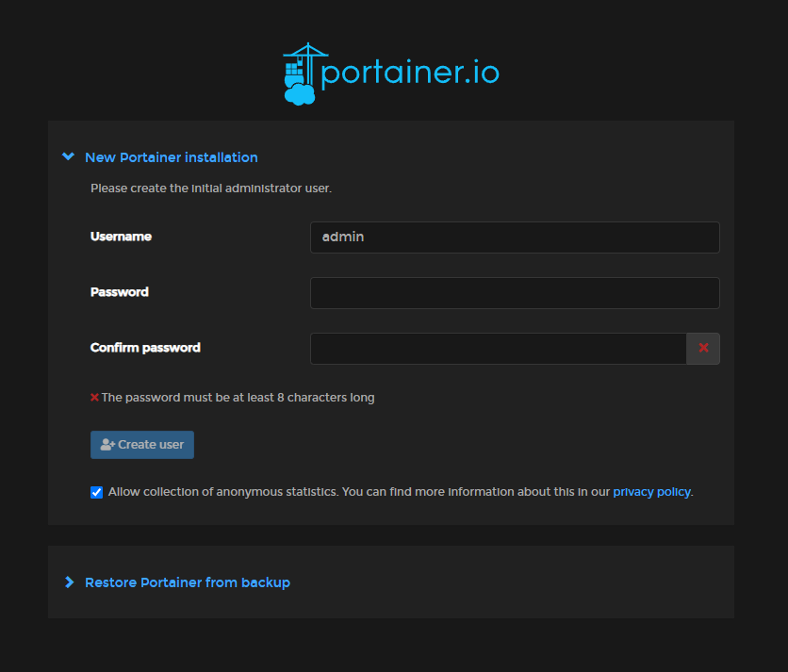Uncheck Allow collection of anonymous statistics
The width and height of the screenshot is (788, 672).
coord(96,492)
